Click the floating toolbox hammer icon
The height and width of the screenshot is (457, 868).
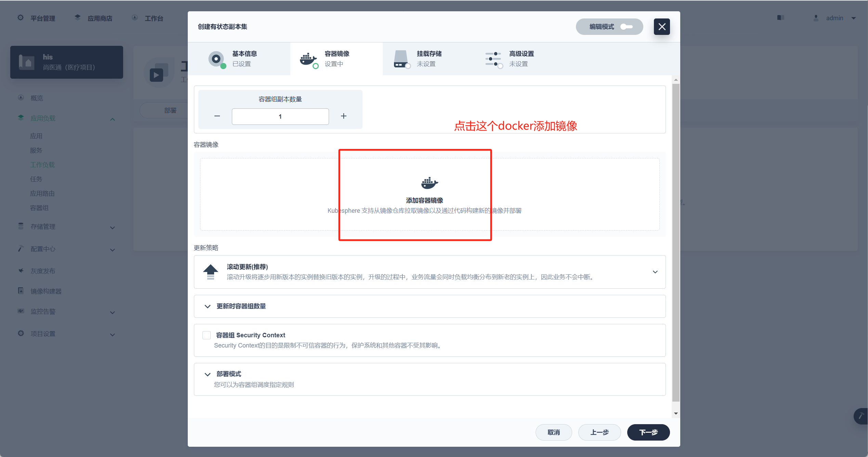coord(861,416)
